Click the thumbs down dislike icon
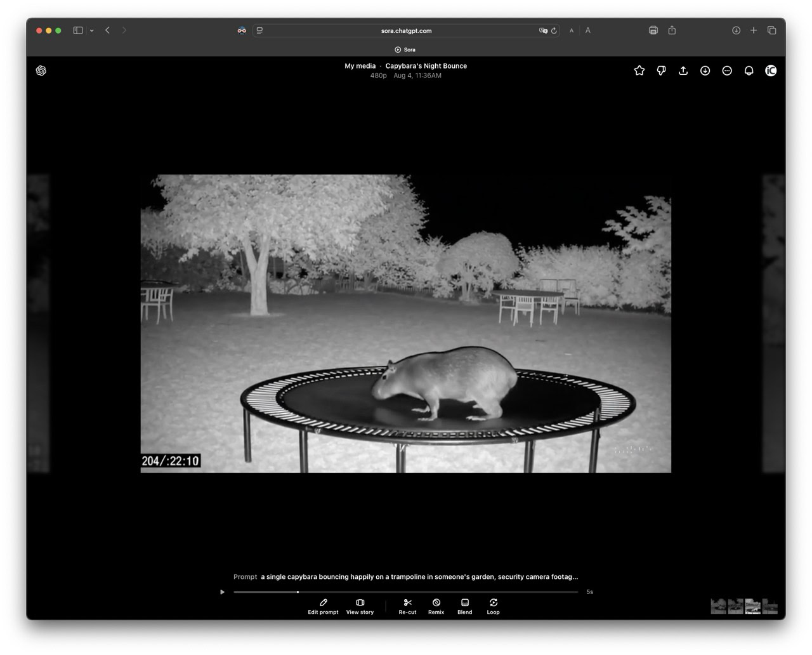 coord(661,70)
